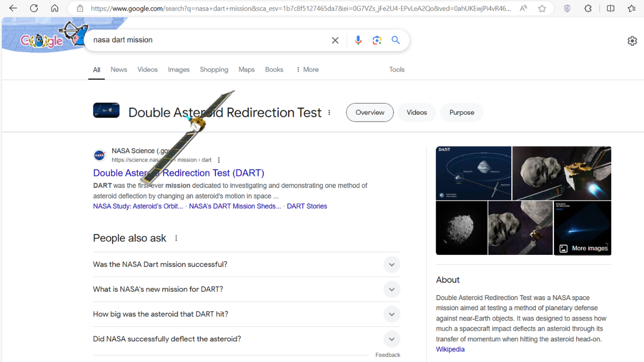Reload the page with the refresh icon
644x362 pixels.
[x=34, y=9]
